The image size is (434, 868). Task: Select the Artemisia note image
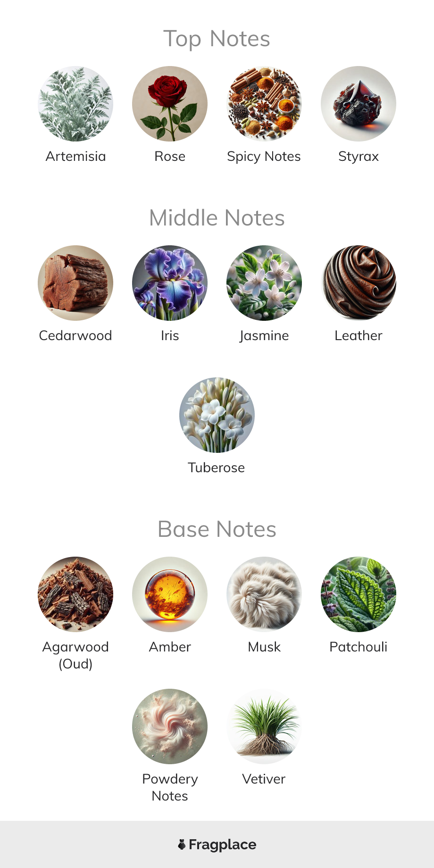(x=75, y=104)
